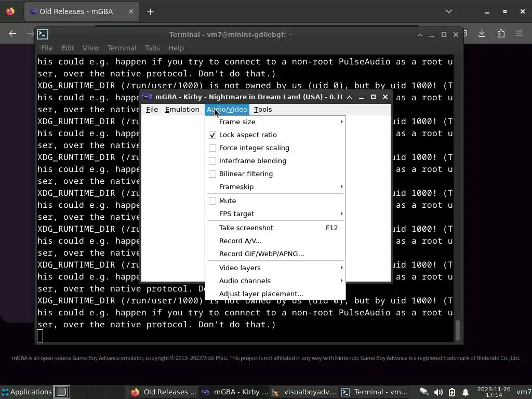The height and width of the screenshot is (399, 532).
Task: Click the Terminal window scrollbar handle
Action: click(458, 330)
